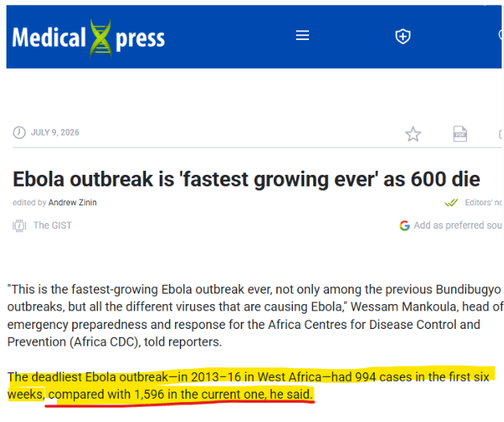Click the cut-off icon right of PDF
Viewport: 504px width, 422px height.
(501, 134)
